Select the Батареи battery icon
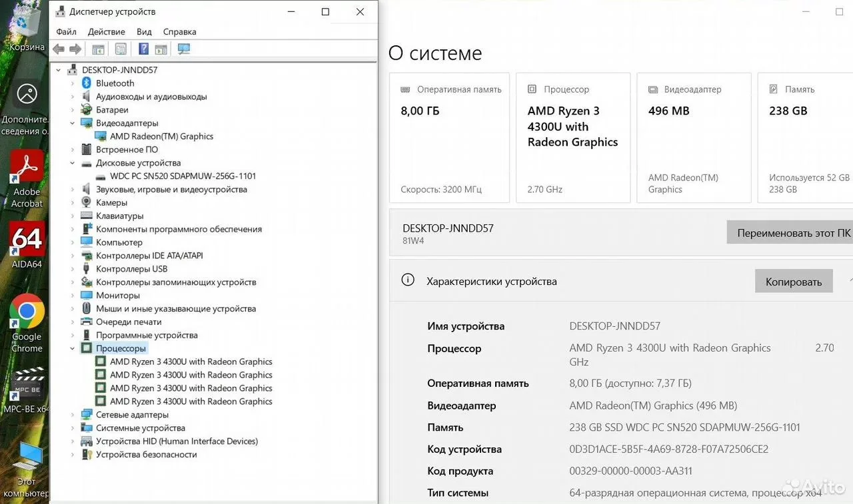The width and height of the screenshot is (853, 504). pyautogui.click(x=86, y=110)
